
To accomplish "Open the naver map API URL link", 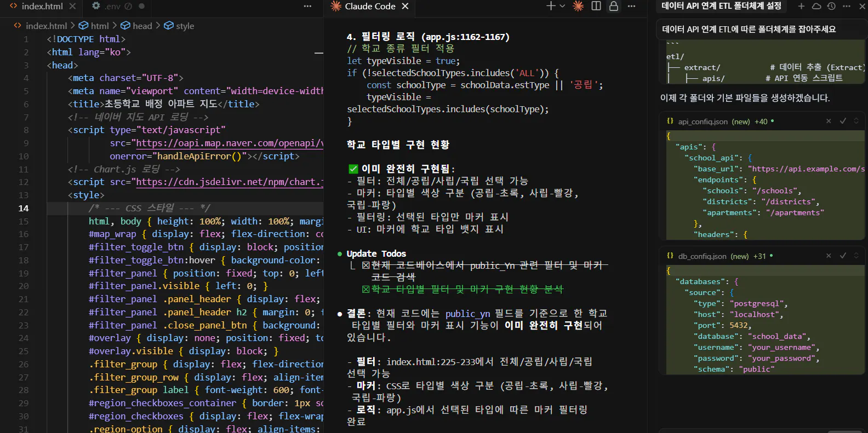I will pos(230,143).
